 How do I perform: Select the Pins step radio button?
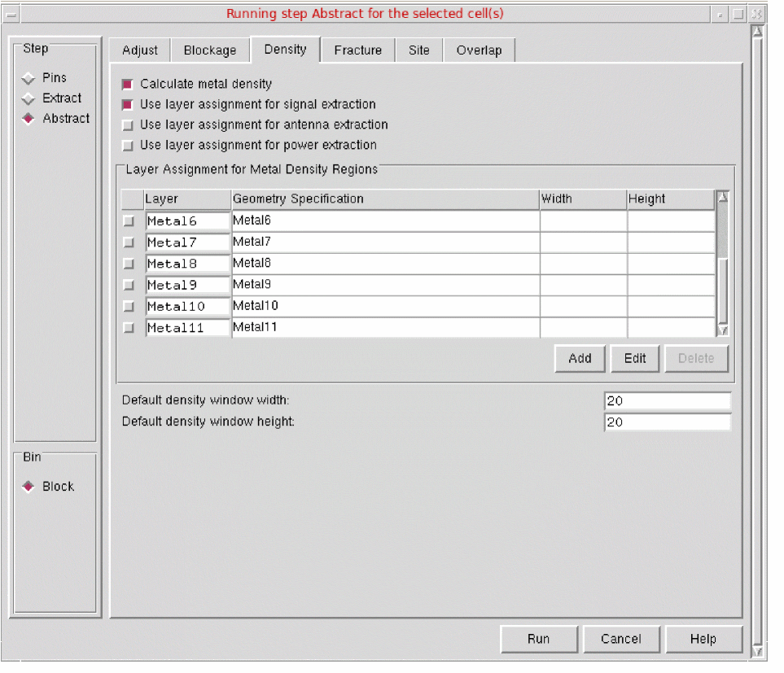pos(28,78)
